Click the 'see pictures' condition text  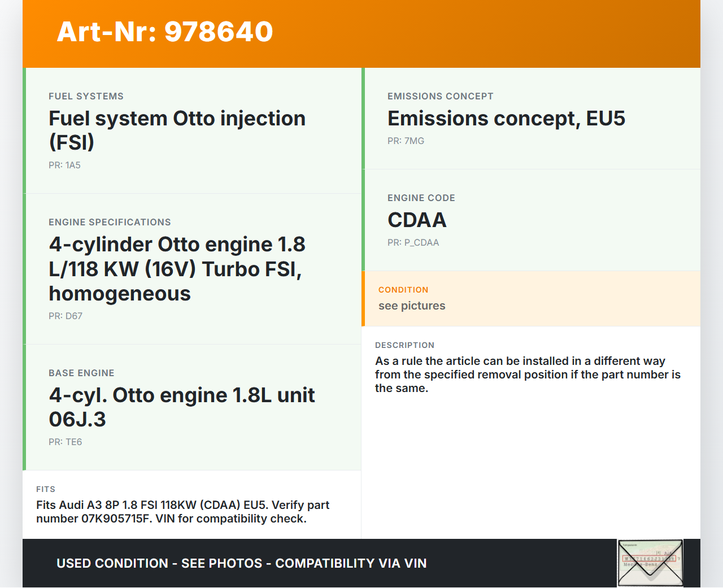click(x=412, y=306)
